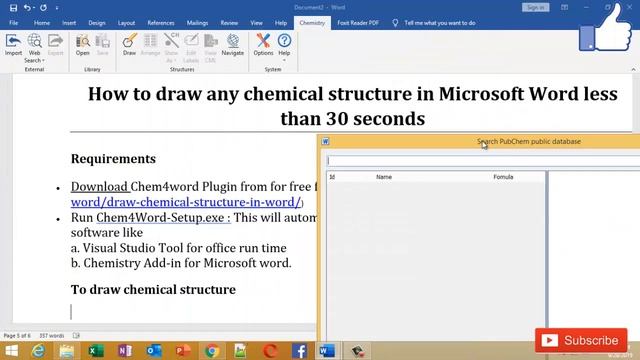Launch the Draw structure tool
This screenshot has width=640, height=360.
point(129,45)
